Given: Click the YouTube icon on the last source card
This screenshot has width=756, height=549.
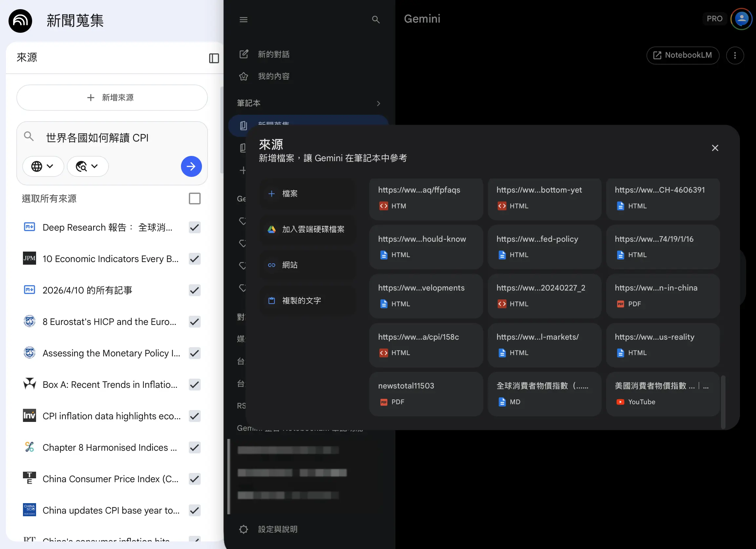Looking at the screenshot, I should click(x=620, y=402).
